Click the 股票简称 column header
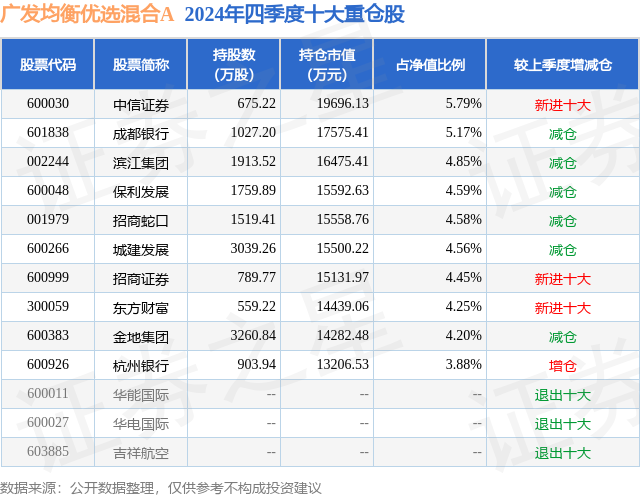Viewport: 640px width, 497px height. [x=141, y=64]
